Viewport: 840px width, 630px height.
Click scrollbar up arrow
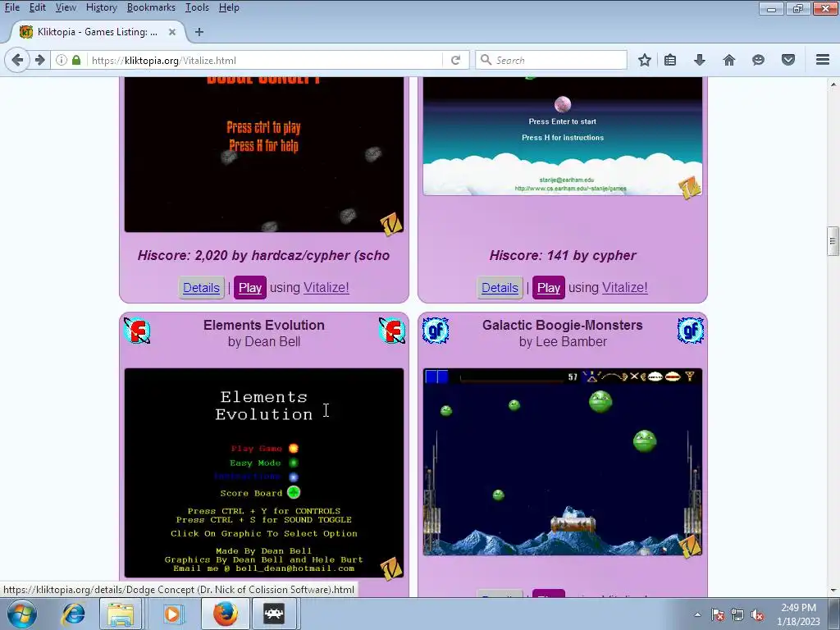(x=833, y=84)
